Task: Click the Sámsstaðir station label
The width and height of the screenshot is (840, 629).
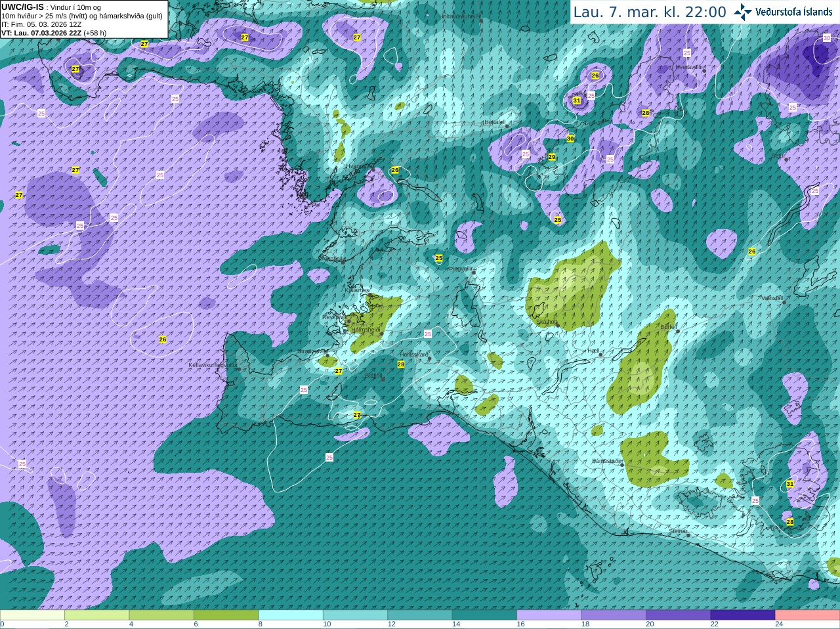Action: 606,461
